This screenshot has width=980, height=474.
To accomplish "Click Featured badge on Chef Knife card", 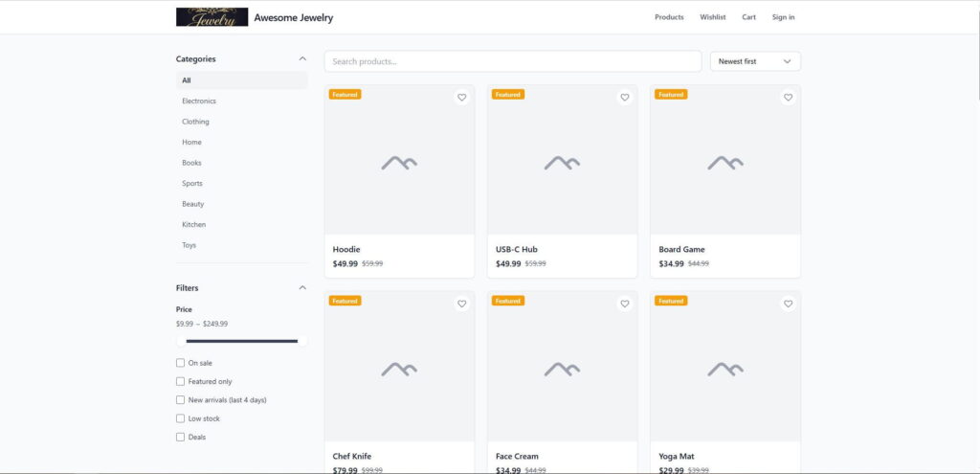I will (345, 301).
